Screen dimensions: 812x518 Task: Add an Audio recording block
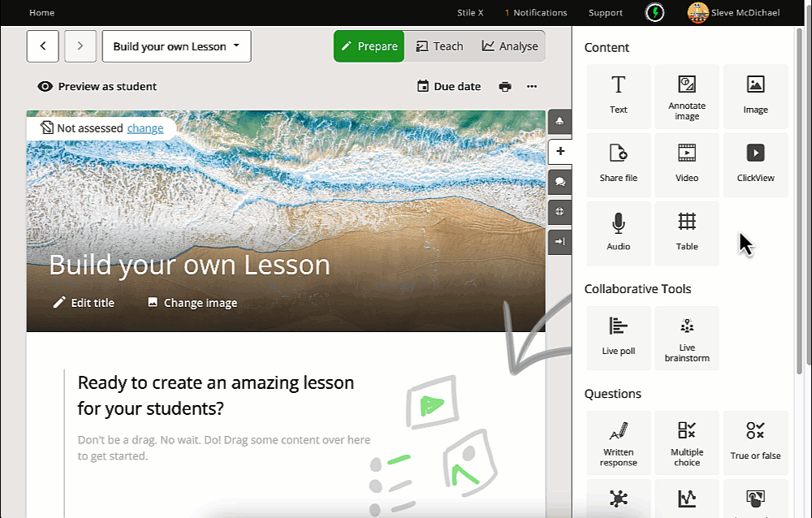pos(618,234)
